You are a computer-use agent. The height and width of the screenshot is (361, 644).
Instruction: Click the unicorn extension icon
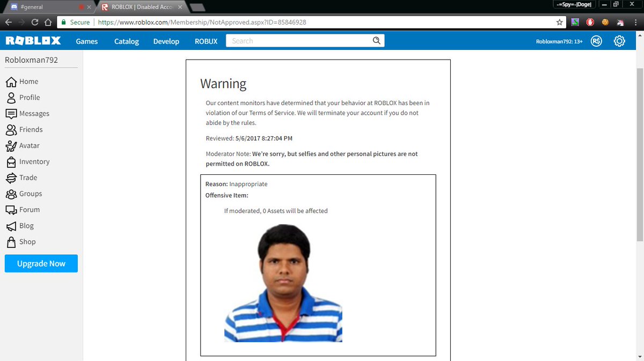coord(620,23)
